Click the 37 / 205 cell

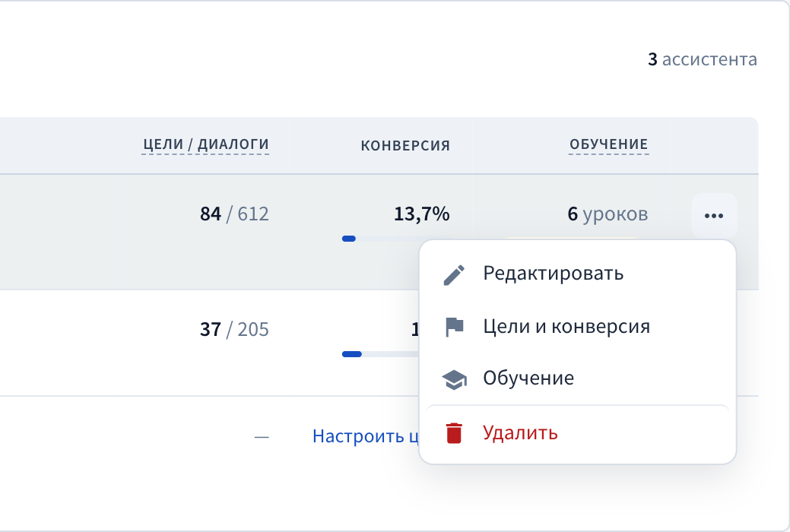(234, 330)
